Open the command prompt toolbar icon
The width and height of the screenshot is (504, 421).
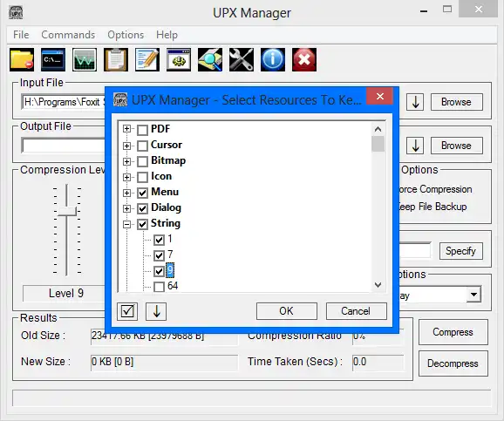pos(53,60)
